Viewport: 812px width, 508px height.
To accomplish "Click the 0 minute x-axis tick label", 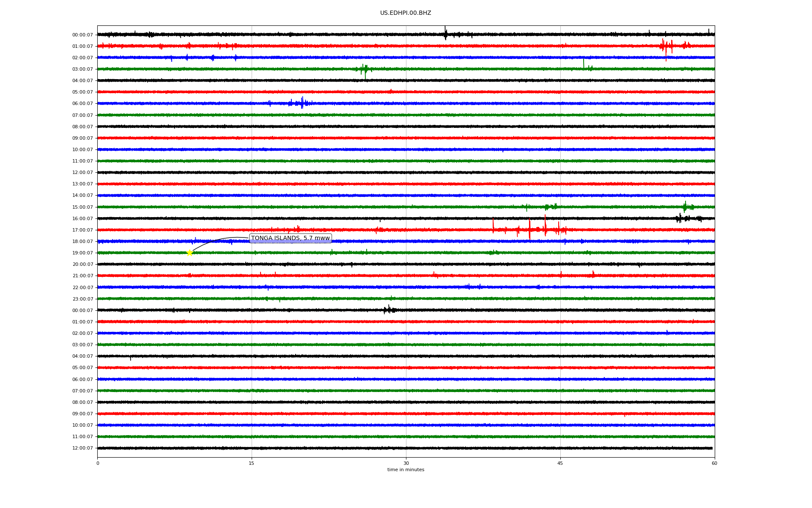I will [98, 463].
